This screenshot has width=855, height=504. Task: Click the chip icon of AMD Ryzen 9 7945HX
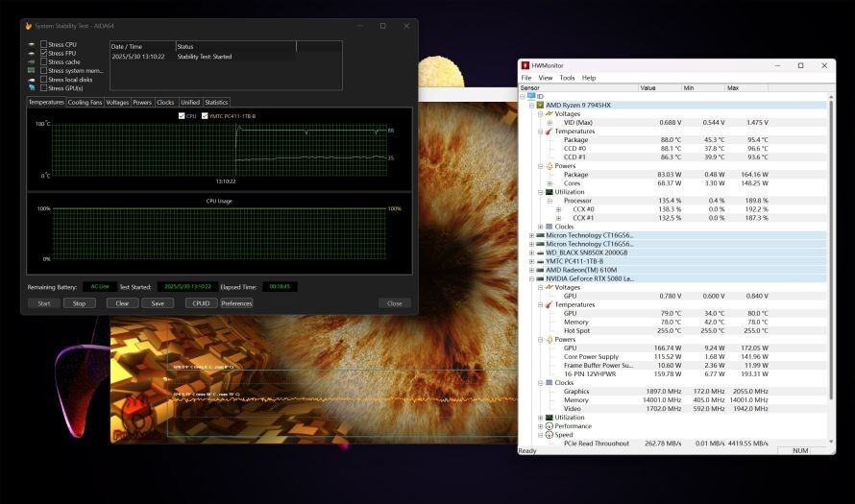[x=540, y=106]
